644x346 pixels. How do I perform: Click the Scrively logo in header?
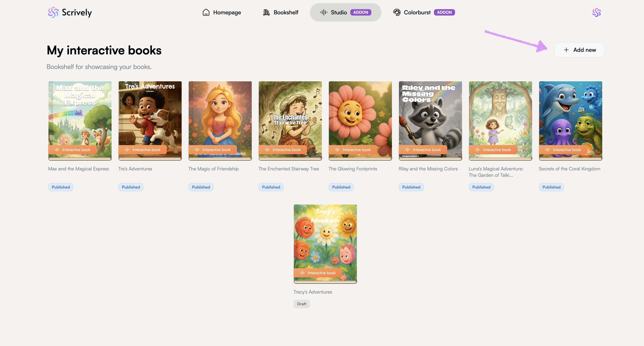[x=70, y=12]
